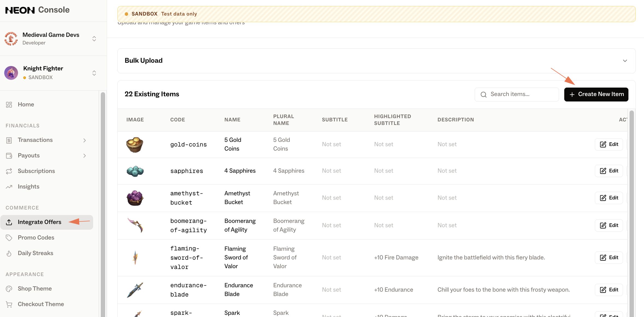Edit the sapphires item
This screenshot has width=644, height=317.
609,171
